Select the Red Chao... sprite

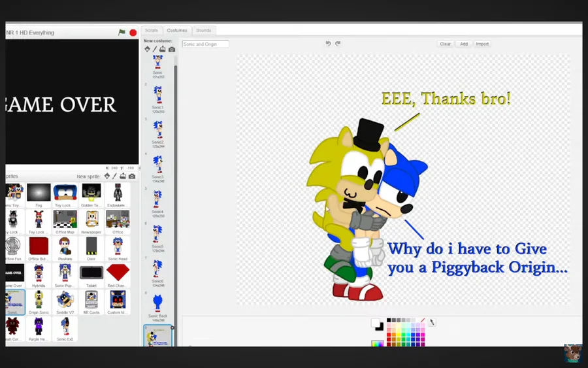(118, 275)
